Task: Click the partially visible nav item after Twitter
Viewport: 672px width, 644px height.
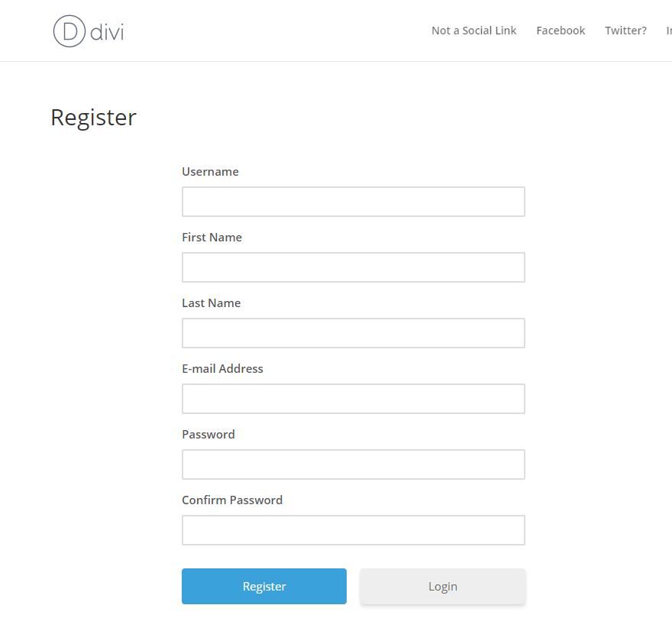Action: tap(668, 31)
